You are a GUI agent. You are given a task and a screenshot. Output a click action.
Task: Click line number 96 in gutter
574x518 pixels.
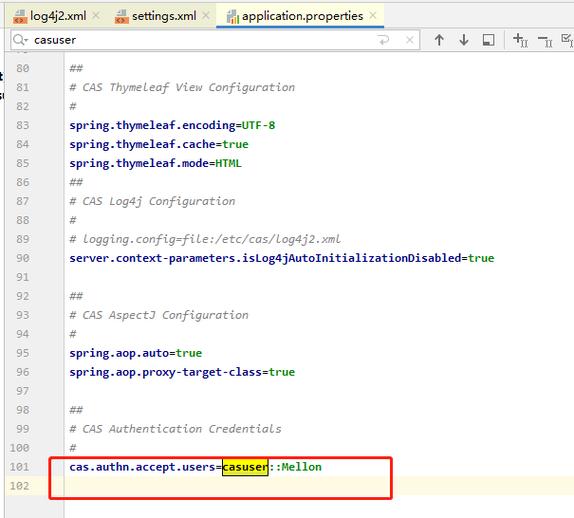[22, 372]
